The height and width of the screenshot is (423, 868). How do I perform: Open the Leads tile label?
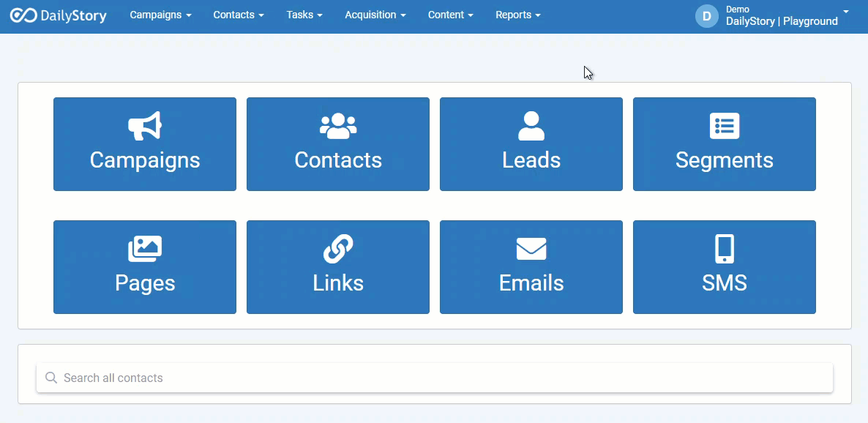531,160
